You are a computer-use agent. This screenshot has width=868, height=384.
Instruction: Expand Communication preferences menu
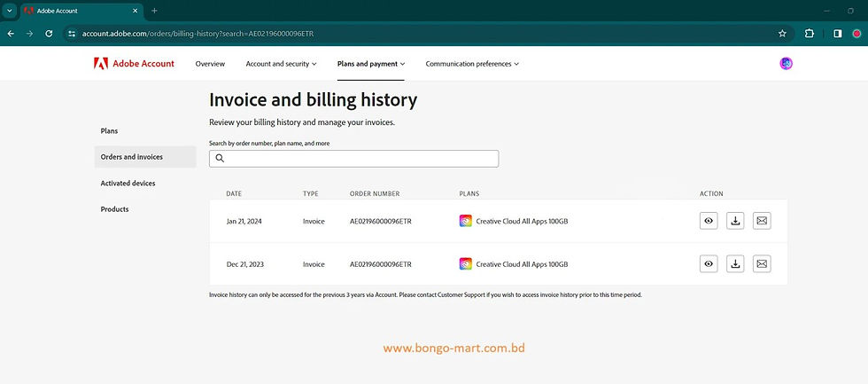[472, 64]
